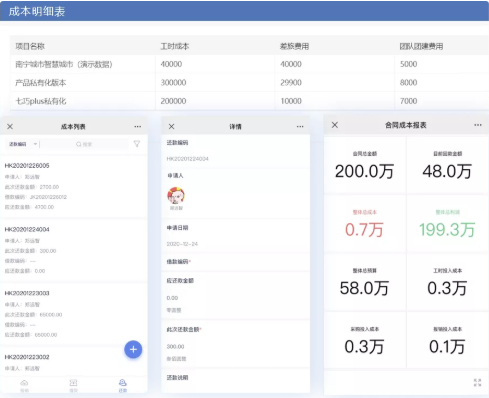
Task: Click the 借款编码 required field in 详情
Action: coord(235,262)
